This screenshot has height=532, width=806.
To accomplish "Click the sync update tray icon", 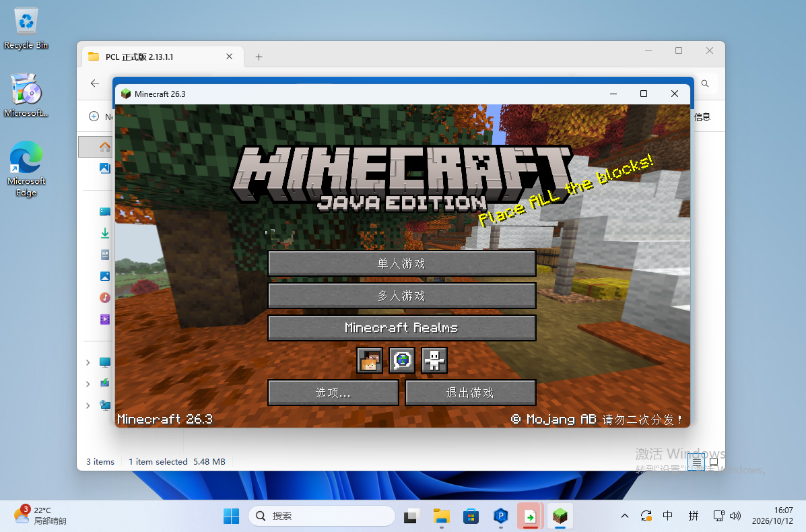I will 646,516.
